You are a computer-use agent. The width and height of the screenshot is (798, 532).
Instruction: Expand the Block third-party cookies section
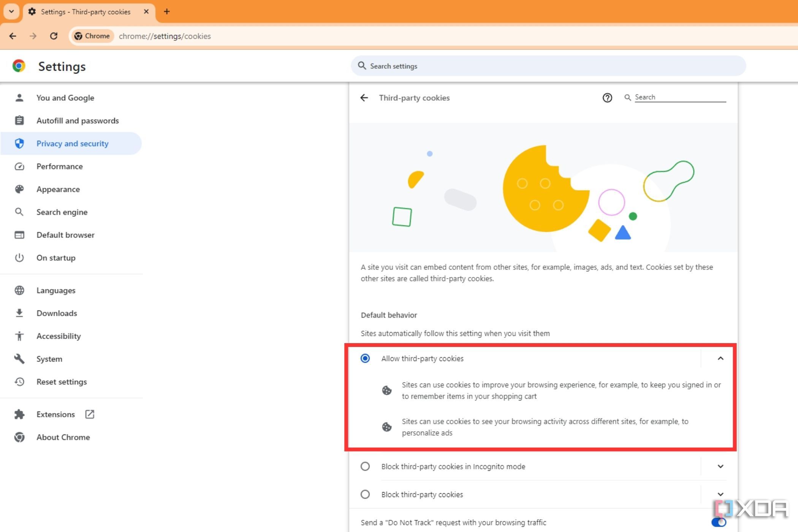[x=720, y=495]
